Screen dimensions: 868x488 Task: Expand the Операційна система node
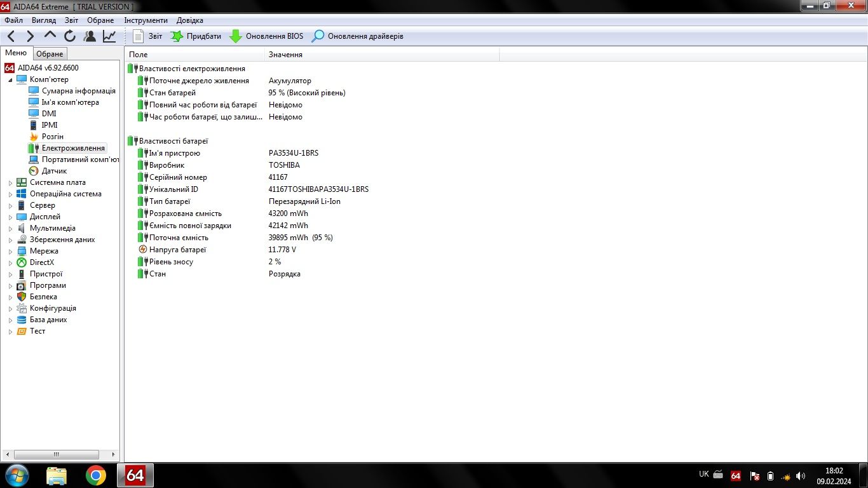point(10,194)
